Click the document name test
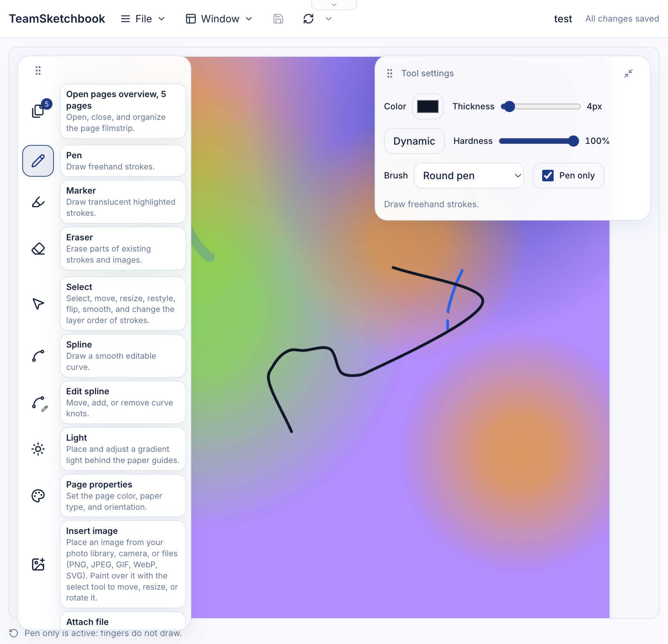 563,19
